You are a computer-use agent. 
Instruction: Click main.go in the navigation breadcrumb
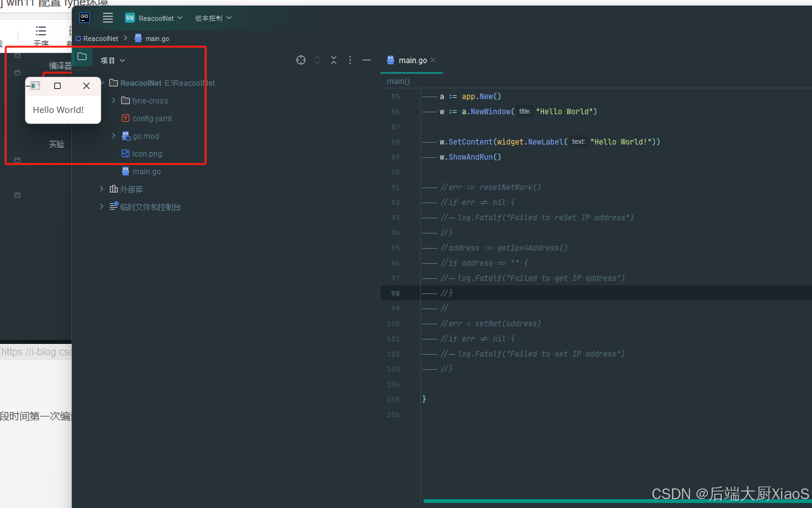152,38
